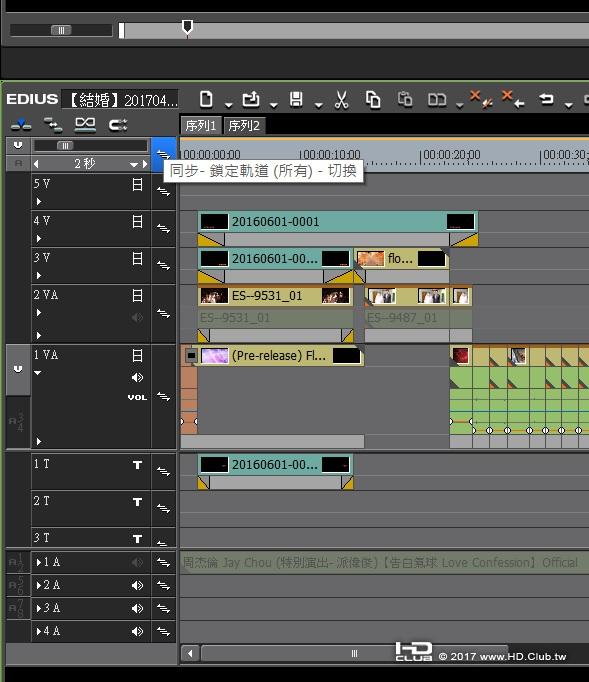This screenshot has height=682, width=589.
Task: Toggle sync-lock on track 1 A
Action: point(164,562)
